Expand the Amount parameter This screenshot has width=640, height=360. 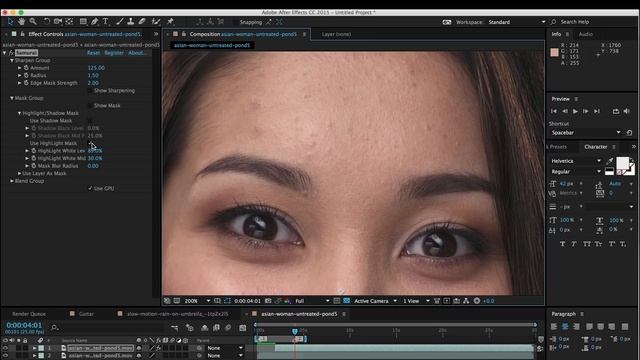(19, 68)
